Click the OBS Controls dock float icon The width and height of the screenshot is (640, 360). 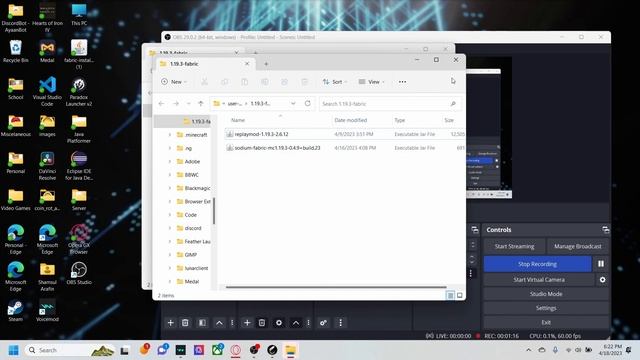[x=606, y=230]
